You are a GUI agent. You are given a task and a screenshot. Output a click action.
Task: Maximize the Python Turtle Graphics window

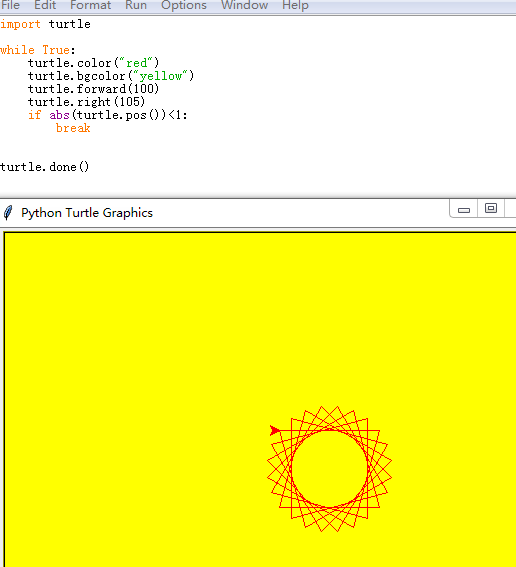coord(491,209)
